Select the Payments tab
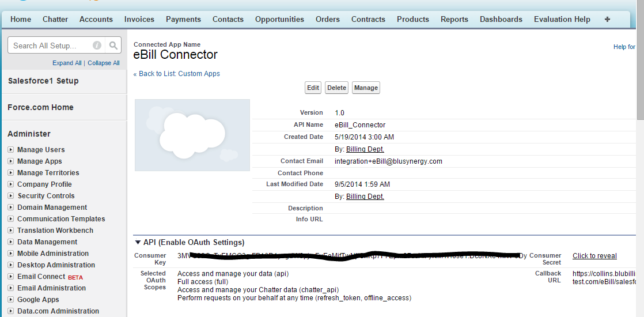Viewport: 644px width, 317px height. [183, 20]
